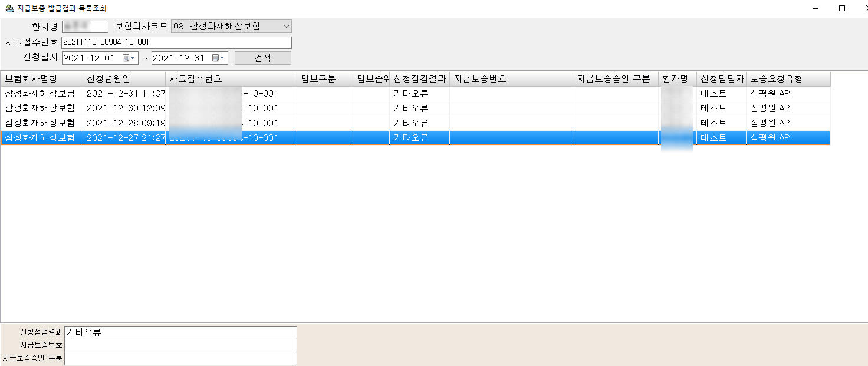
Task: Click the bottom 지급보증번호 field
Action: [x=180, y=345]
